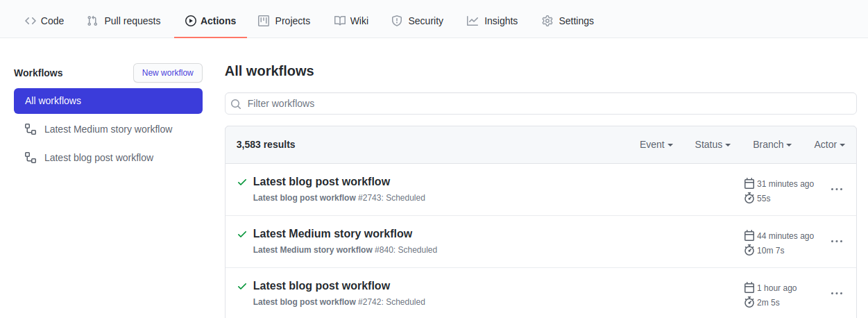Image resolution: width=868 pixels, height=318 pixels.
Task: Select the Actions tab
Action: [211, 21]
